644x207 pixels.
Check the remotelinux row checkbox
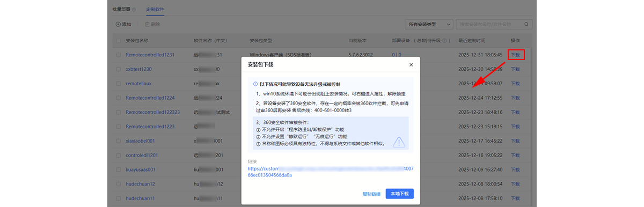pos(118,84)
